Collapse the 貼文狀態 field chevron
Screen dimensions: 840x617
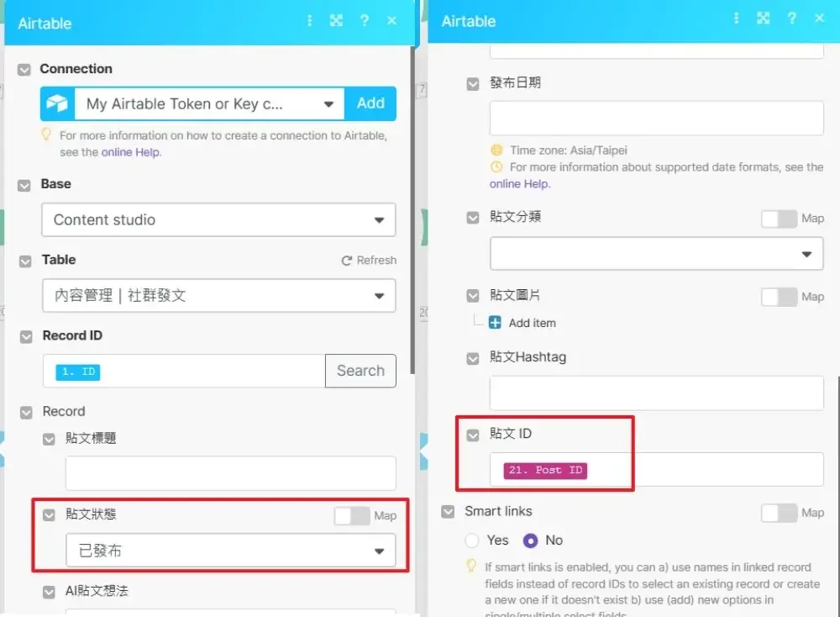point(49,515)
